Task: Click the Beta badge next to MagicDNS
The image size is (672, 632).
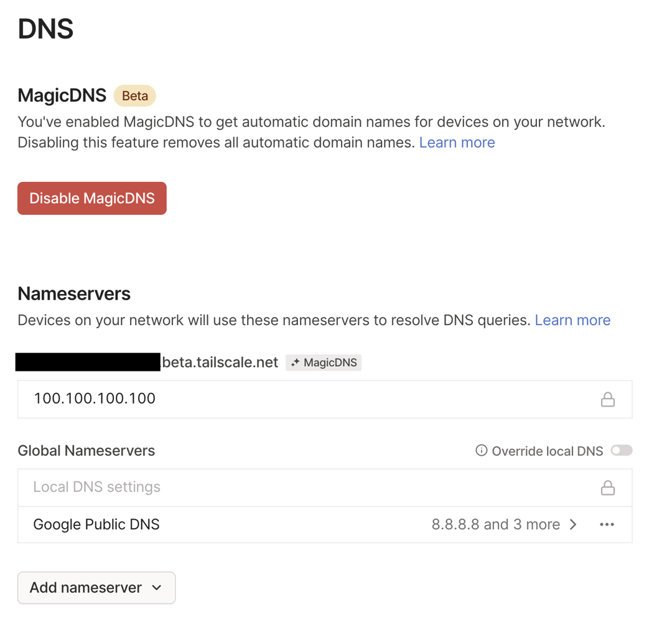Action: 134,96
